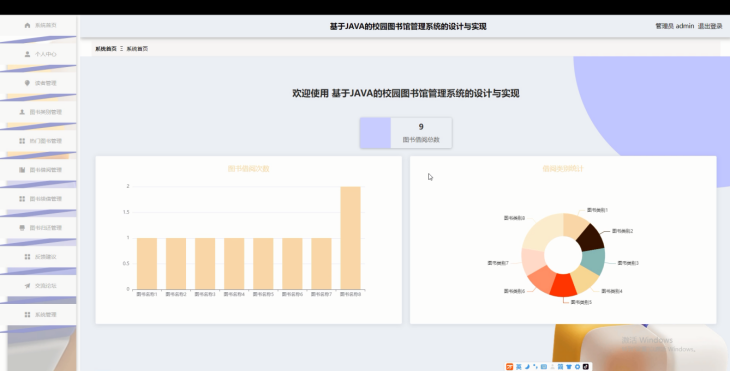Click the large cream 图书类别8 pie slice
This screenshot has height=372, width=731.
pyautogui.click(x=542, y=231)
